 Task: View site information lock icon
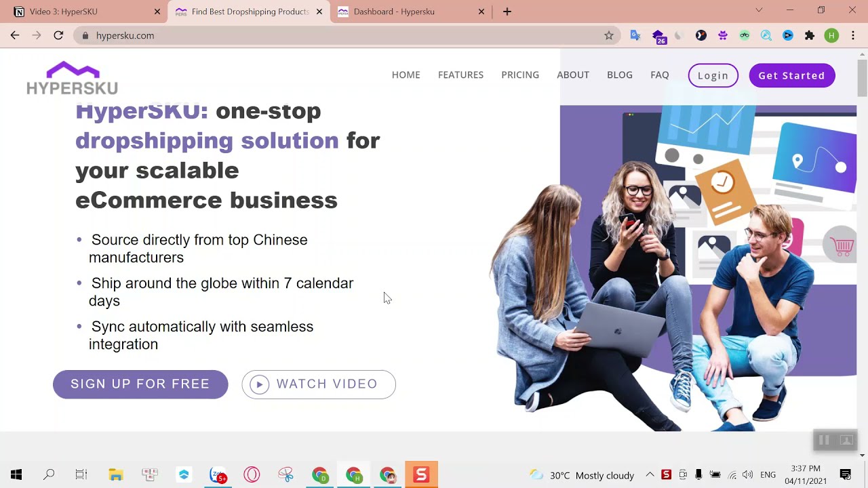[85, 35]
